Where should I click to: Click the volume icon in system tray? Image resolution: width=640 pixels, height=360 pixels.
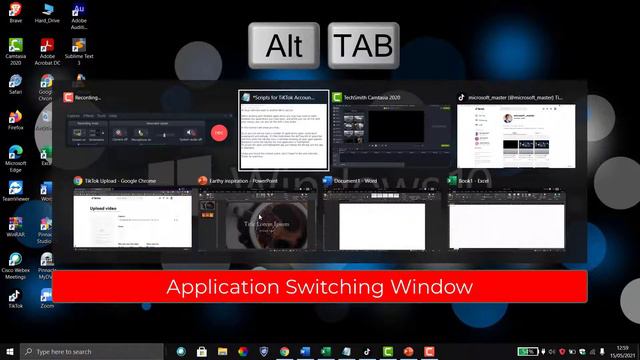coord(552,351)
